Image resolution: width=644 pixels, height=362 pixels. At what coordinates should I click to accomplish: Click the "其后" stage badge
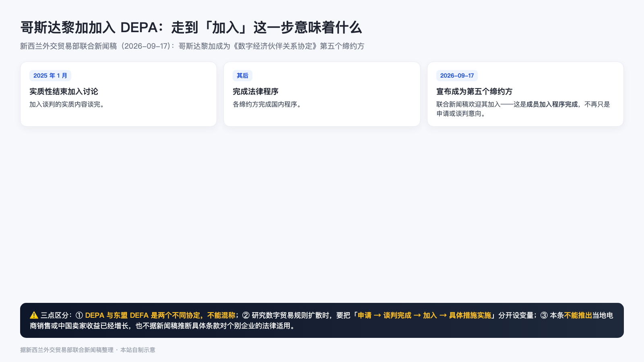242,76
